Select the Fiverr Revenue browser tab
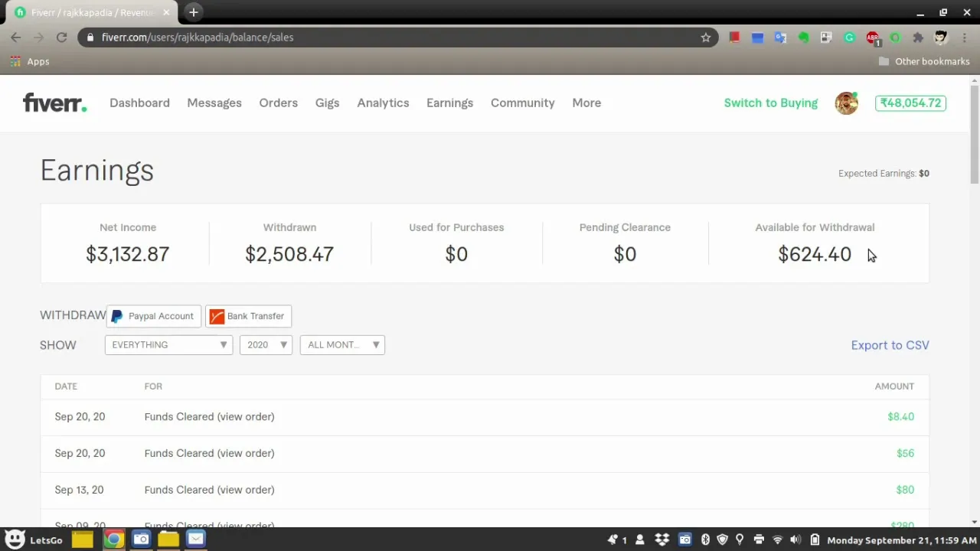This screenshot has width=980, height=551. [92, 12]
